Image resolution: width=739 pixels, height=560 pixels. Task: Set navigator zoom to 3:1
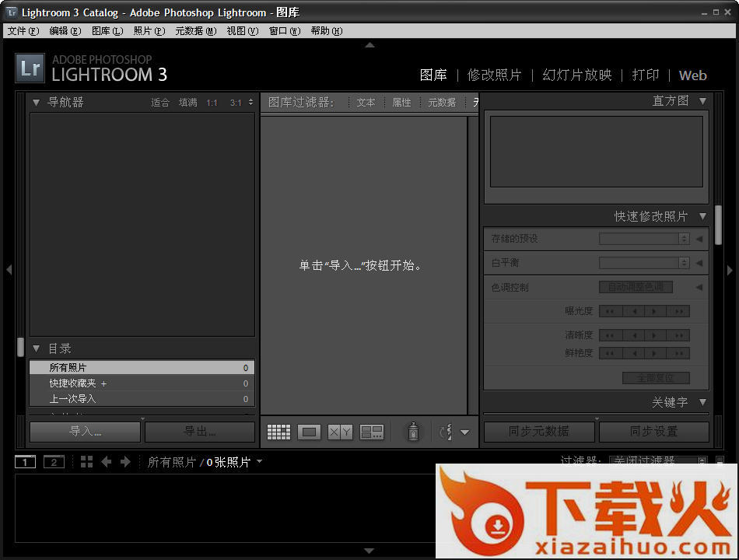pos(236,103)
